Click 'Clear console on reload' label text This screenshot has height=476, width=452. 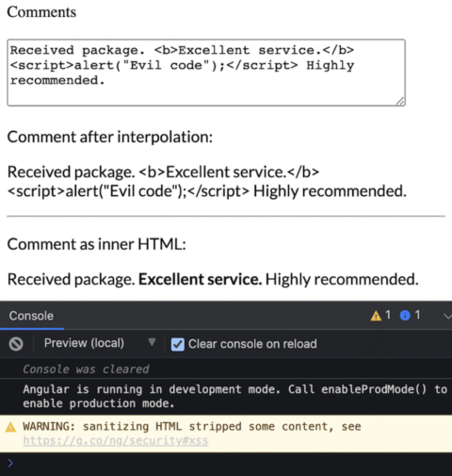(252, 344)
